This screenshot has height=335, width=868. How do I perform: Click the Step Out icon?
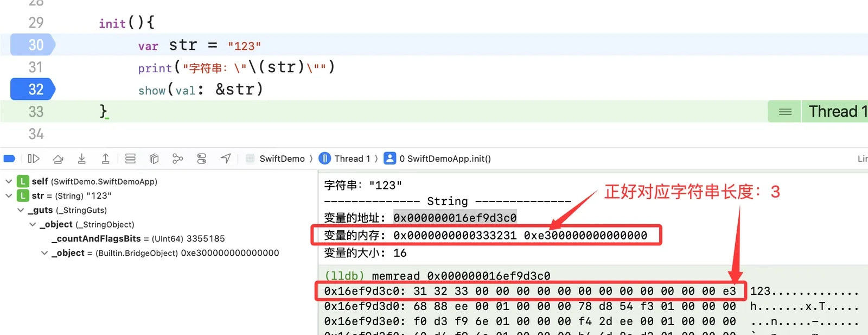point(106,159)
